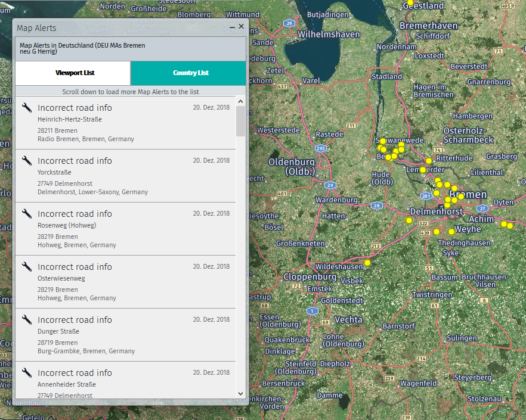Click the yellow marker on Schwanewede label

pyautogui.click(x=383, y=141)
